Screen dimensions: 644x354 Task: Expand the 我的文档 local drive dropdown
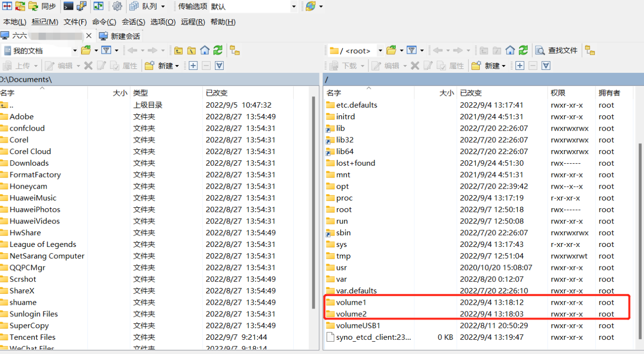pos(75,50)
